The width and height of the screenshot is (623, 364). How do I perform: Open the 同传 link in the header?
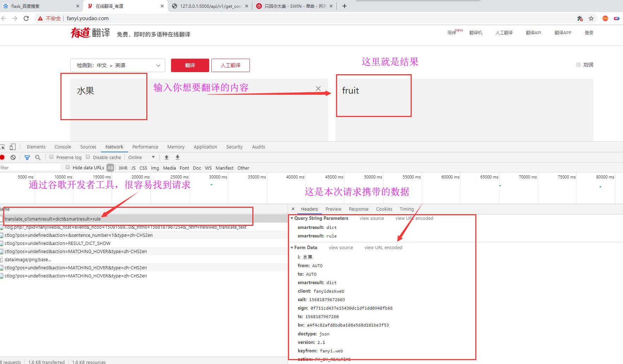coord(452,33)
